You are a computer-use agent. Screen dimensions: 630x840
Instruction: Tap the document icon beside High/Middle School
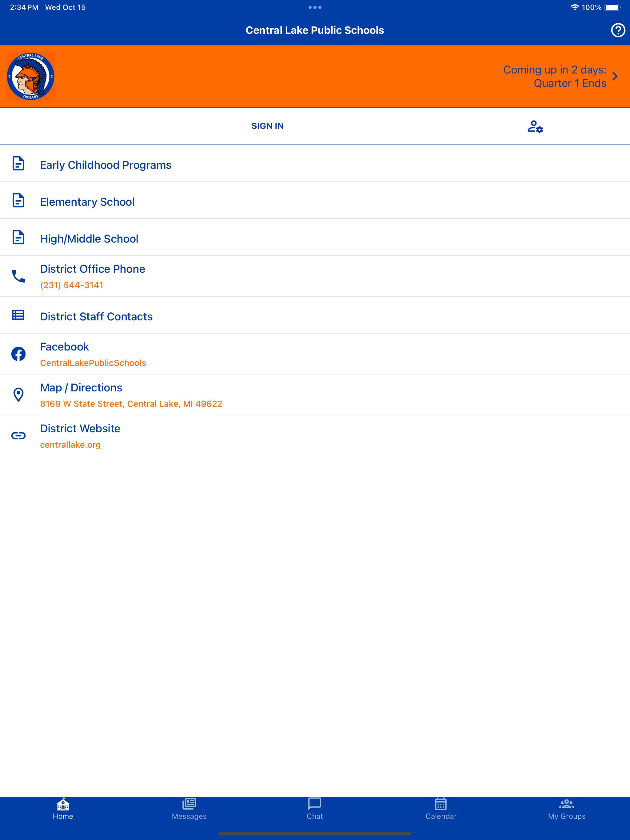18,237
